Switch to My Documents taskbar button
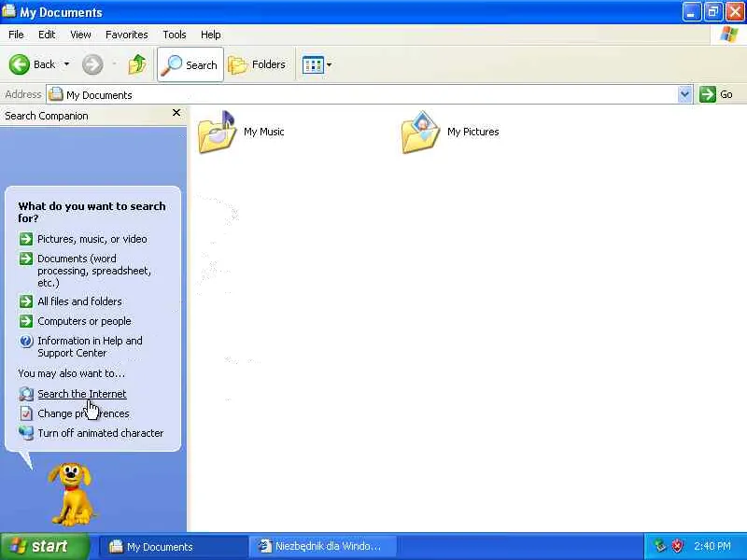747x560 pixels. (173, 547)
